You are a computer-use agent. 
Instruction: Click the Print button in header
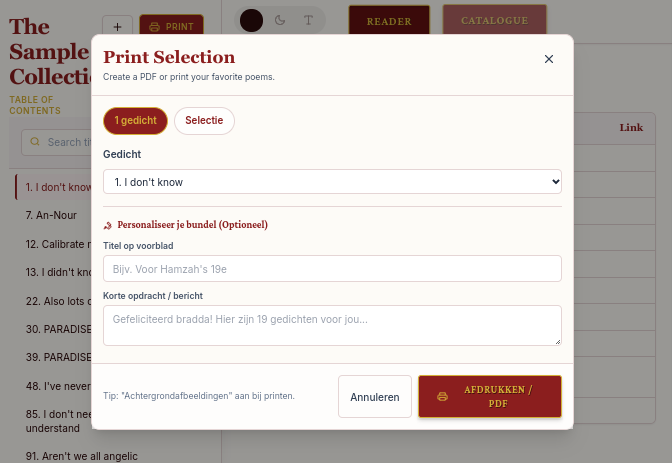pos(171,26)
